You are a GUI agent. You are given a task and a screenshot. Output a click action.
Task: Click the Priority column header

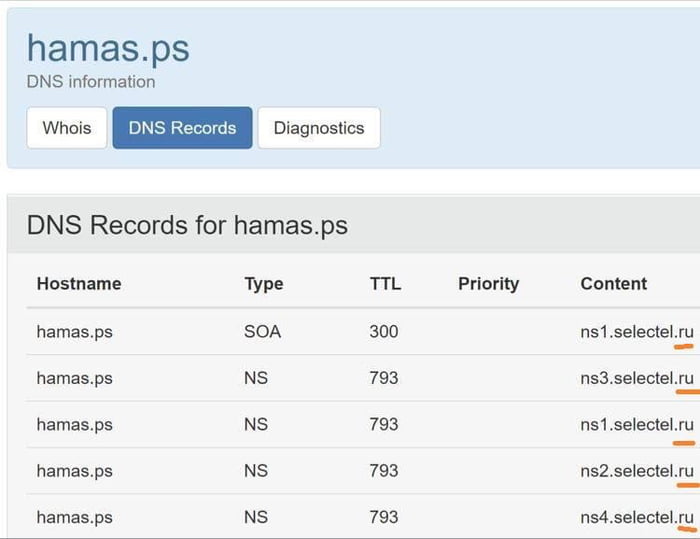[488, 284]
